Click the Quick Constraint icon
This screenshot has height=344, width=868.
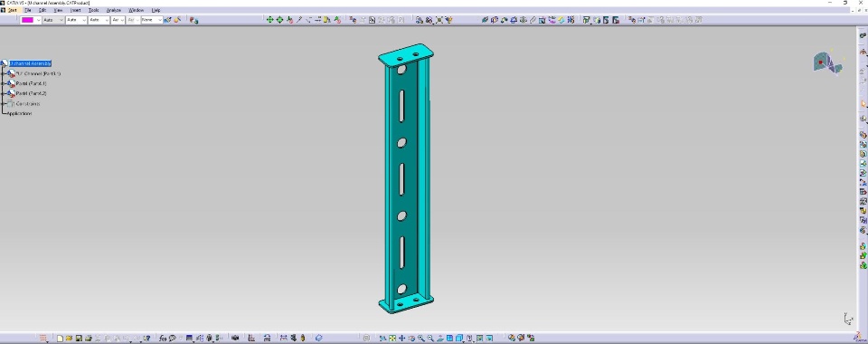[542, 20]
